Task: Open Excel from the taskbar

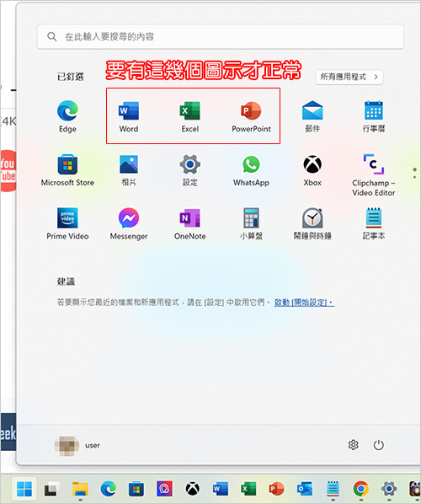Action: 248,489
